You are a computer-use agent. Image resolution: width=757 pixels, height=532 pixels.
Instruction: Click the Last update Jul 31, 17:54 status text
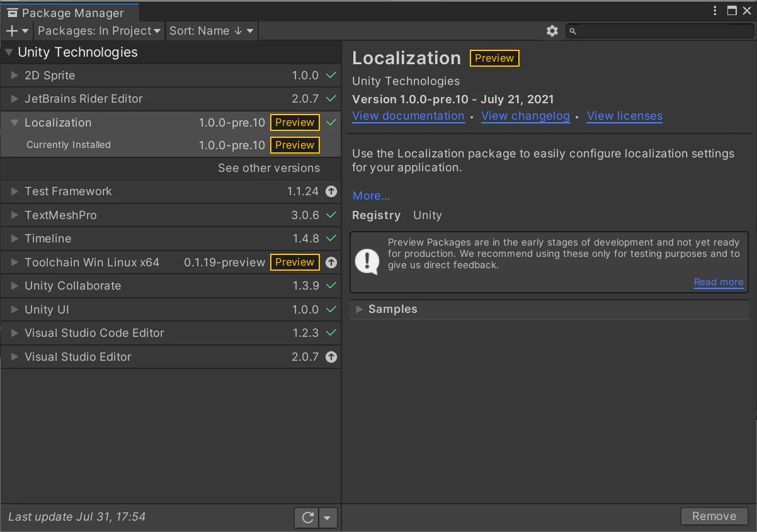pos(77,517)
